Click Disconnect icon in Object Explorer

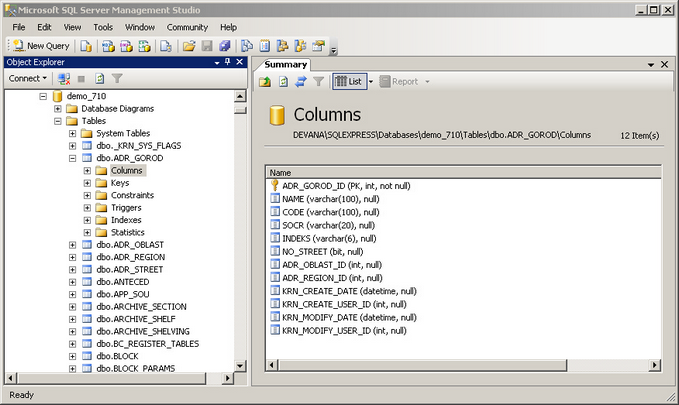tap(64, 78)
